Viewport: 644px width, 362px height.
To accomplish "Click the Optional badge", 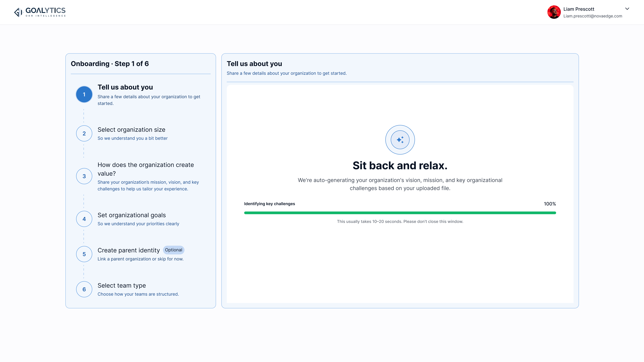I will pyautogui.click(x=174, y=250).
